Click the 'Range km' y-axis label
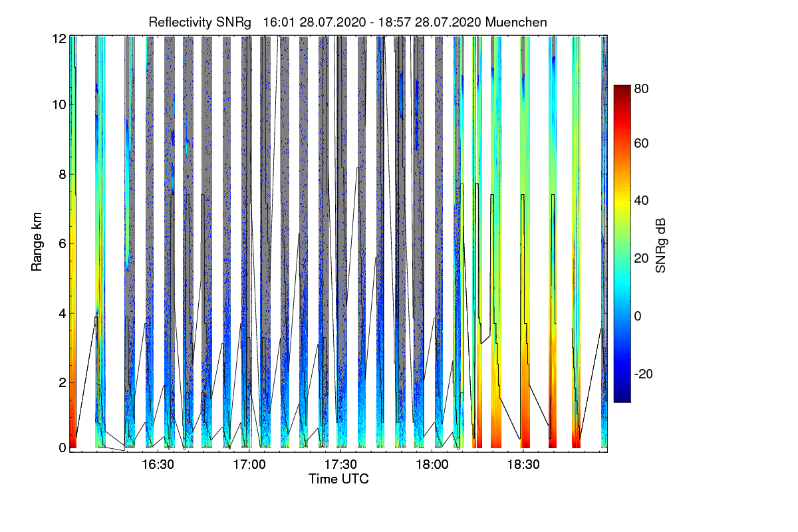 36,243
